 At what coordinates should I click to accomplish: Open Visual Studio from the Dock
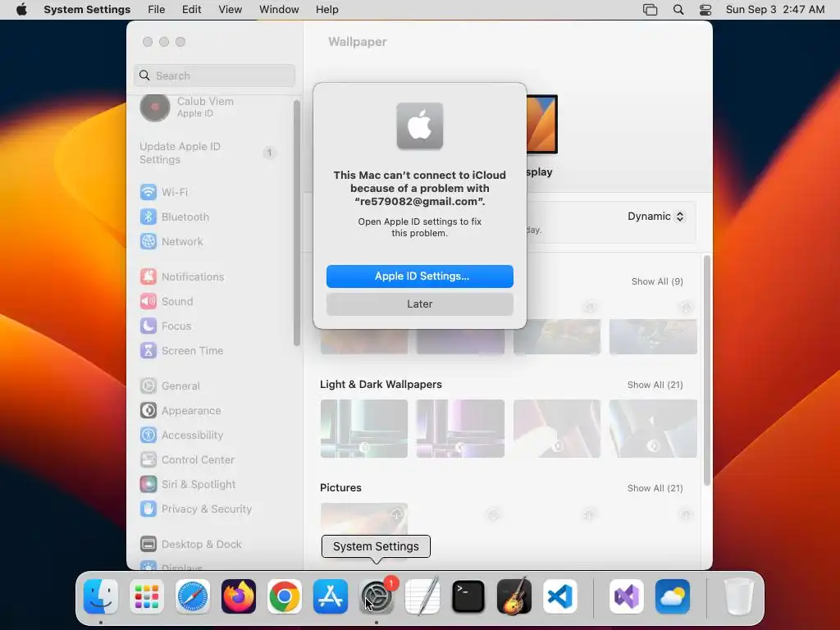(x=626, y=596)
